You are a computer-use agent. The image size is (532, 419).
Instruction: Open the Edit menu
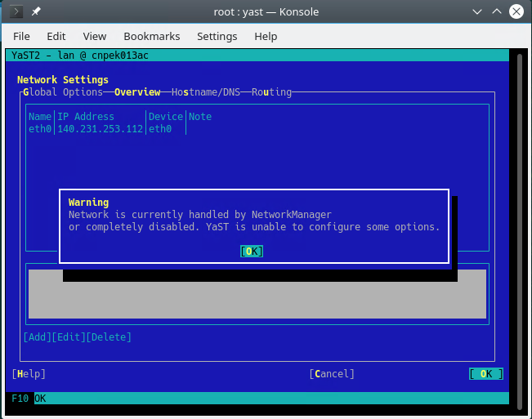click(56, 36)
